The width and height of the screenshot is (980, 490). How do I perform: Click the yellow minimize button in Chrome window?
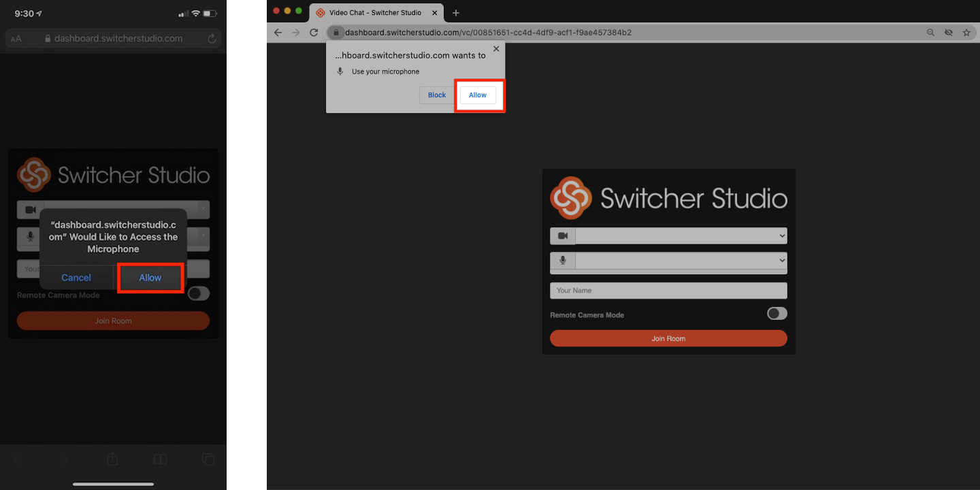[x=287, y=11]
